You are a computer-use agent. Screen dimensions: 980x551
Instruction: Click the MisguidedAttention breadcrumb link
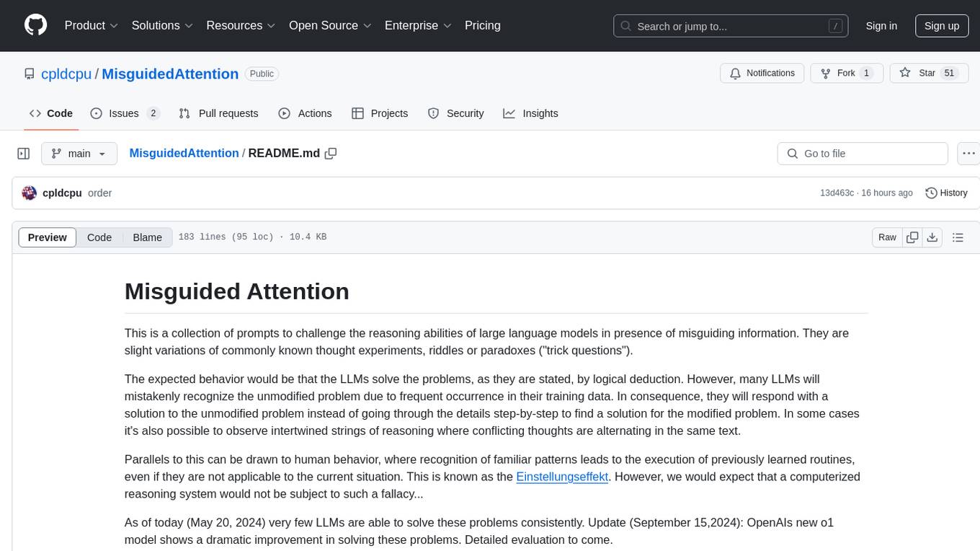(x=184, y=153)
